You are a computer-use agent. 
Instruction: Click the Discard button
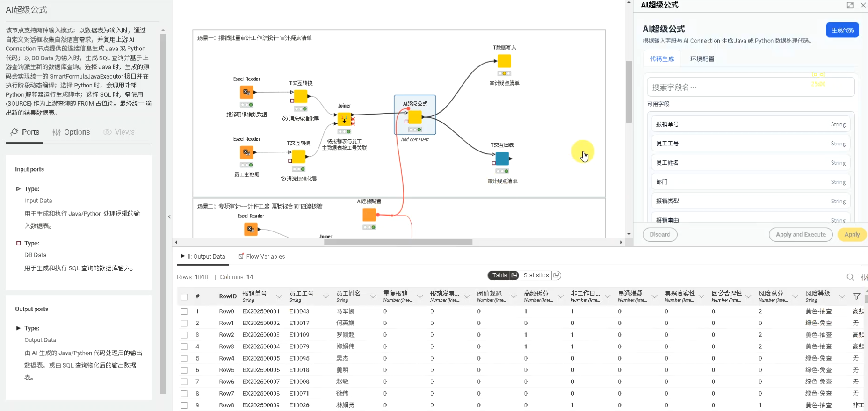pyautogui.click(x=660, y=235)
